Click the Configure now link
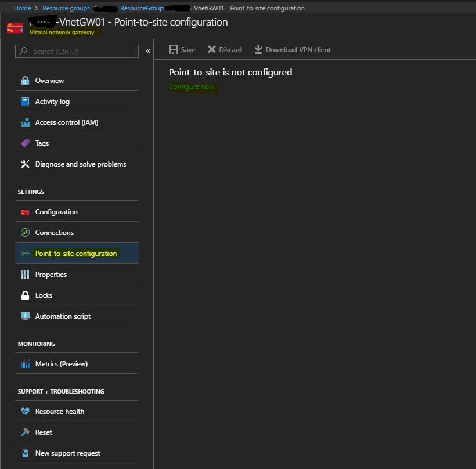Screen dimensions: 476x469 192,86
